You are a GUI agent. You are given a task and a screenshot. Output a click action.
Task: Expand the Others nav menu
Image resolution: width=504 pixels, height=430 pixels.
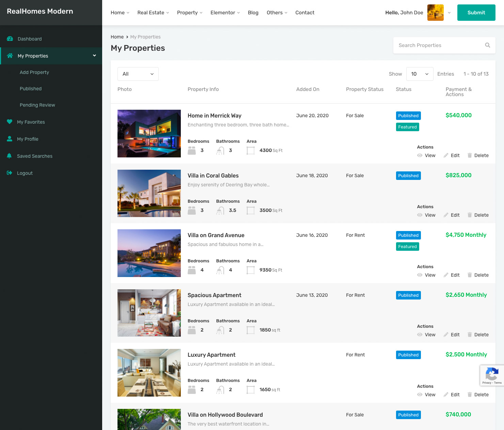[277, 13]
